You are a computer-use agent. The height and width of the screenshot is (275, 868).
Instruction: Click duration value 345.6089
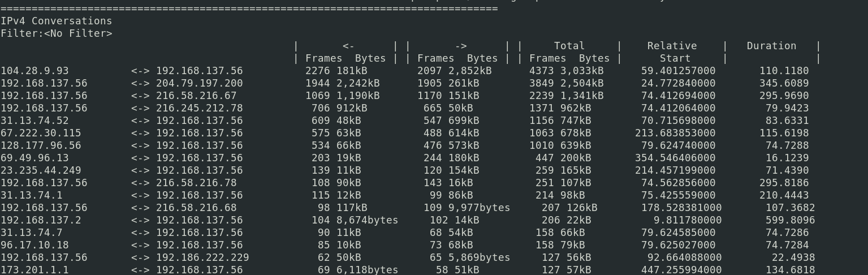coord(784,83)
